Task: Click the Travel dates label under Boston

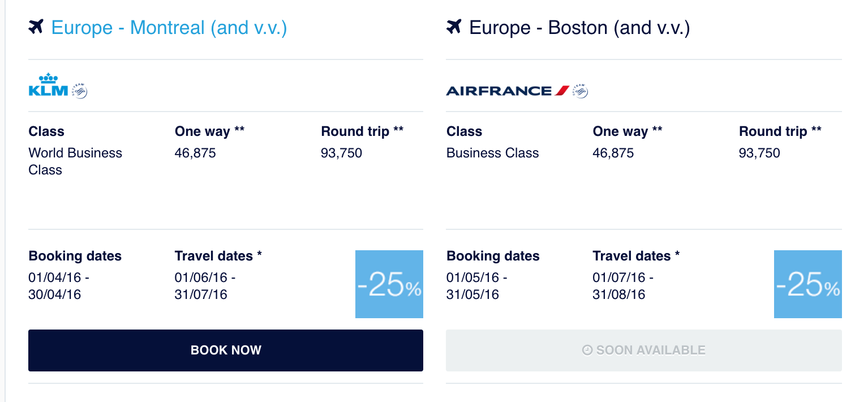Action: (x=637, y=256)
